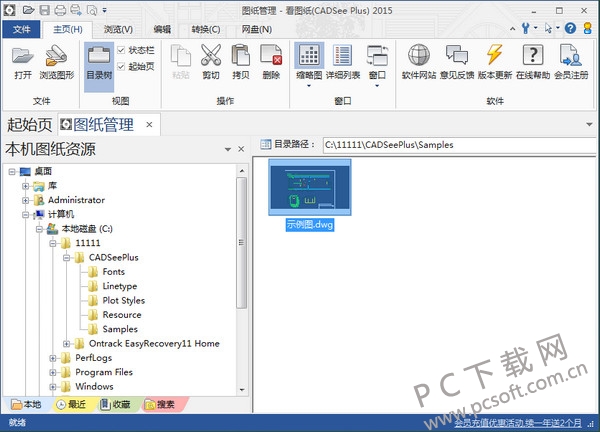The height and width of the screenshot is (432, 600).
Task: Select the Fonts folder
Action: pyautogui.click(x=113, y=272)
